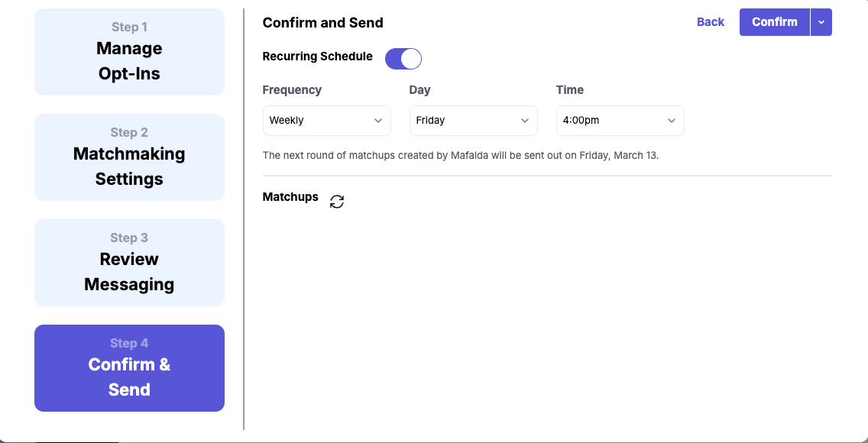Click the chevron arrow in the Time field
Image resolution: width=868 pixels, height=443 pixels.
coord(672,121)
